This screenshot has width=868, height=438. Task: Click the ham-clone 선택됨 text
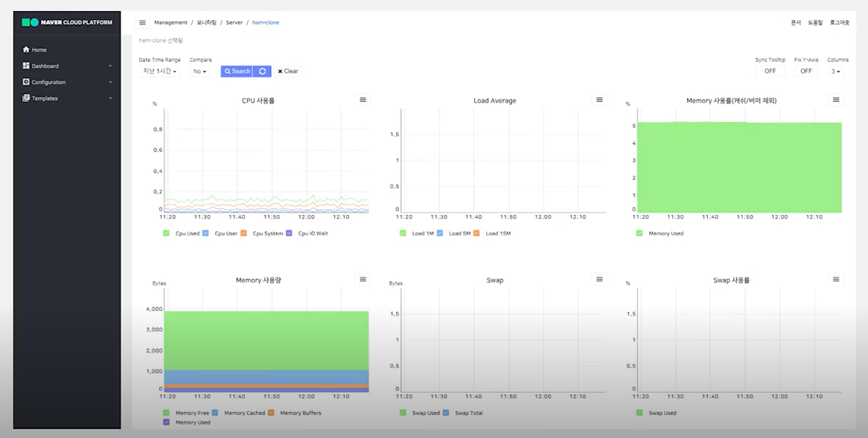click(161, 40)
